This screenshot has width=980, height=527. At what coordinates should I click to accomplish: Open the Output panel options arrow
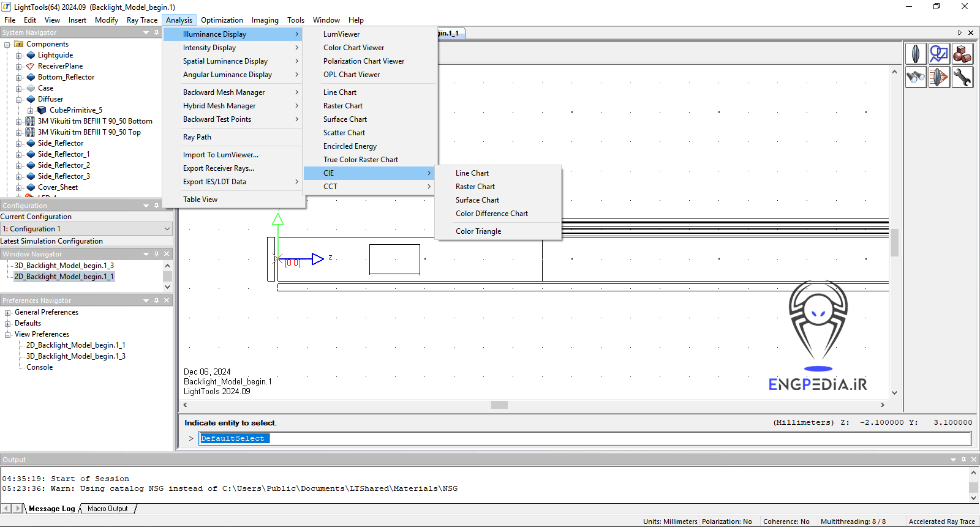(x=953, y=460)
